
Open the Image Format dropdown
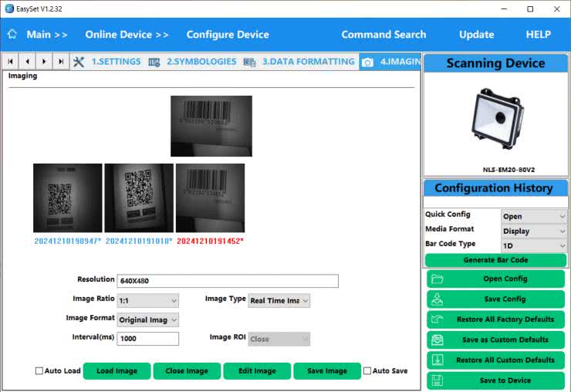pyautogui.click(x=147, y=319)
